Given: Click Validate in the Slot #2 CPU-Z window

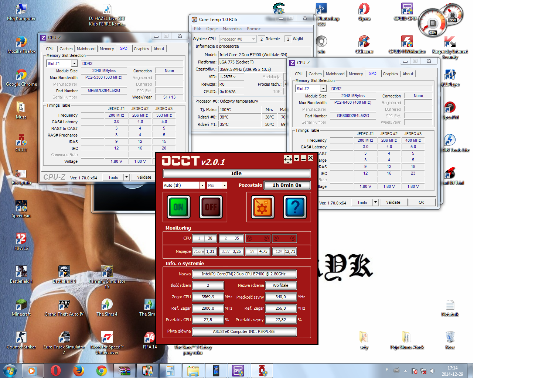Looking at the screenshot, I should tap(393, 202).
